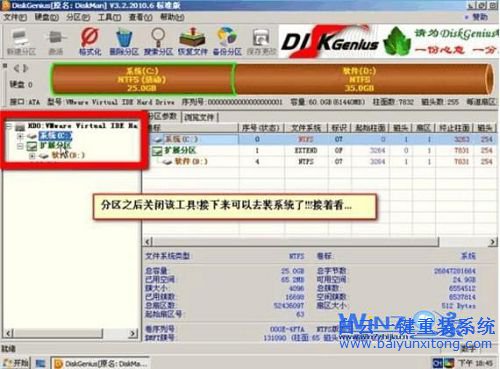Select the 系统(C:) NTFS 25.0GB partition bar
This screenshot has height=369, width=500.
(142, 79)
